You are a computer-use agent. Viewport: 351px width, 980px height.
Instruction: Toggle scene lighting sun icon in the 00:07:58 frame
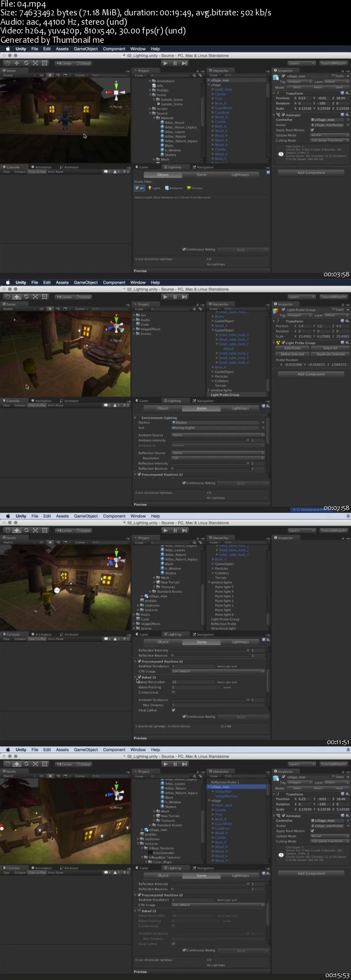[50, 309]
